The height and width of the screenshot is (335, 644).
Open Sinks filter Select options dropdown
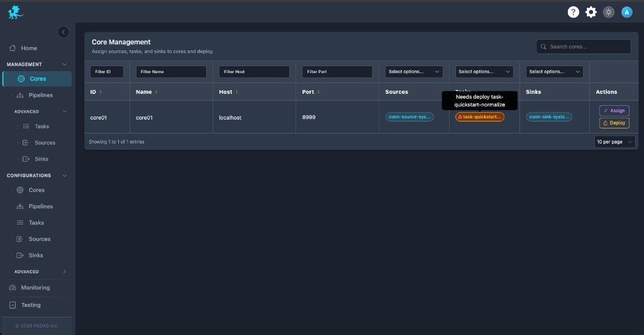(x=554, y=72)
